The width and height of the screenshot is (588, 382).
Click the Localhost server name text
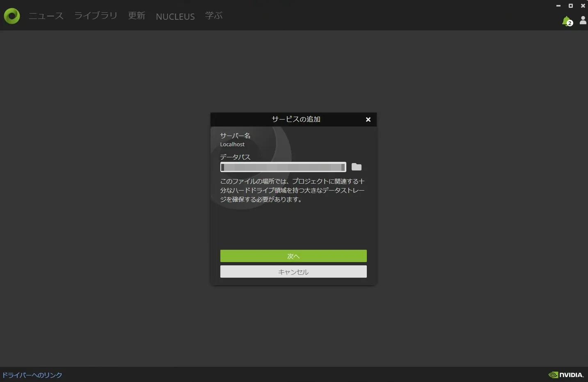(232, 144)
